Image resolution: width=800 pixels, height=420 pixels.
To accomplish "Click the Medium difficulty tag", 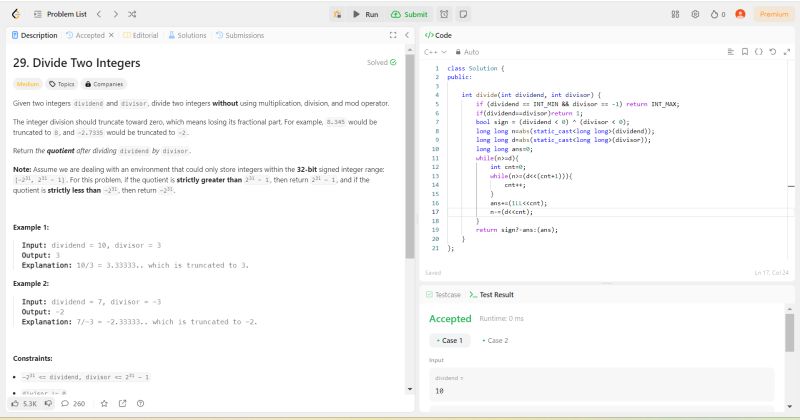I will [28, 84].
